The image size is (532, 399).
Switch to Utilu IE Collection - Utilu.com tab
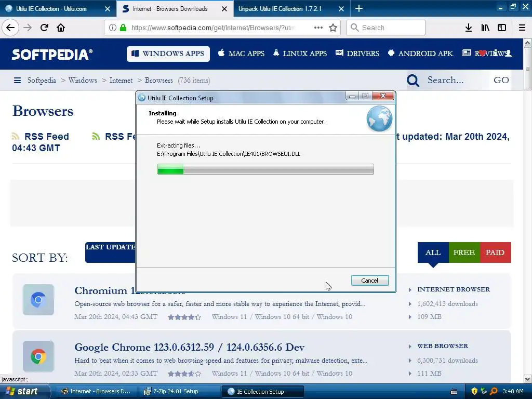[x=51, y=9]
